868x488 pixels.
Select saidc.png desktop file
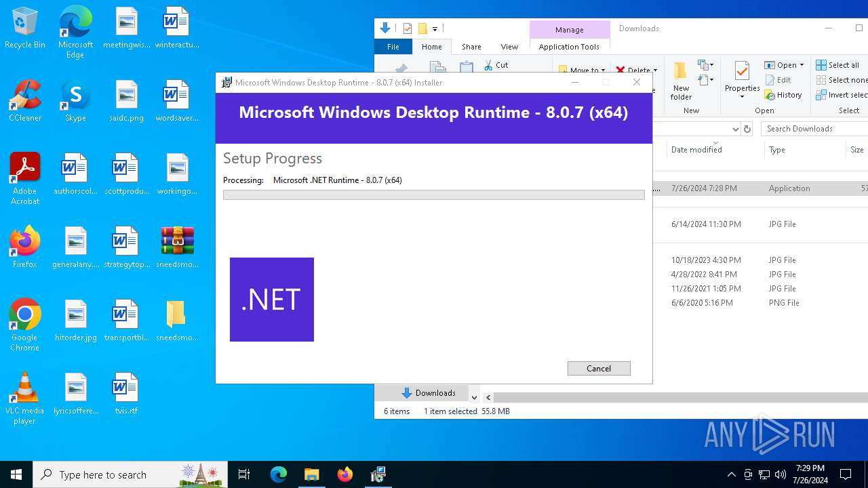[126, 102]
